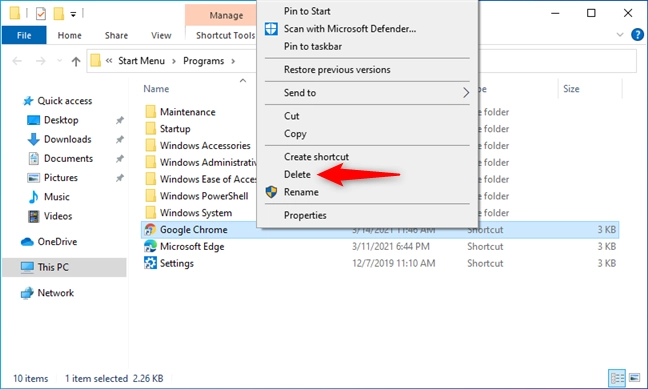Open Help with the question mark icon

tap(637, 35)
